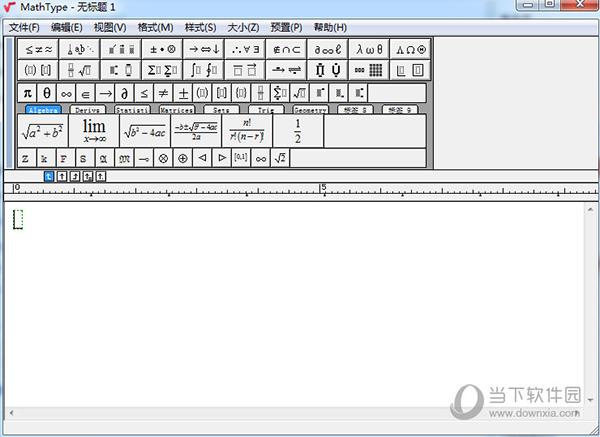This screenshot has width=600, height=437.
Task: Open the relational symbols palette (≤≠≈)
Action: tap(39, 48)
